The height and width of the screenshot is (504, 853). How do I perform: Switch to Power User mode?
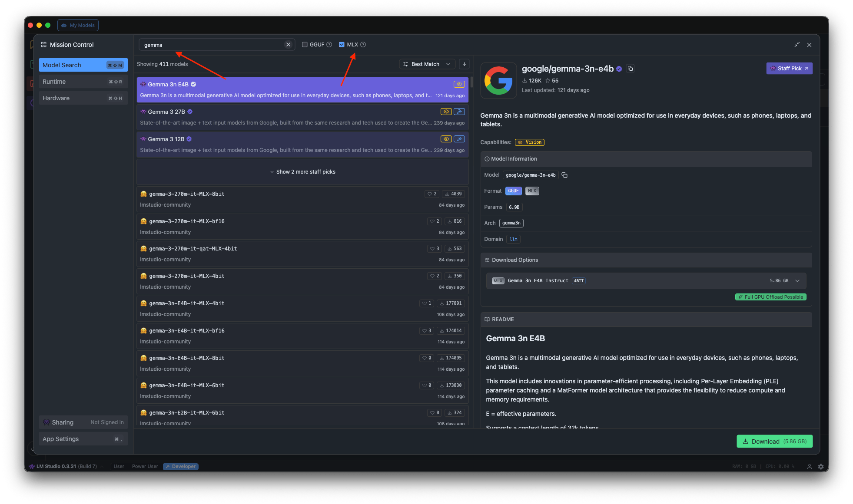[145, 467]
